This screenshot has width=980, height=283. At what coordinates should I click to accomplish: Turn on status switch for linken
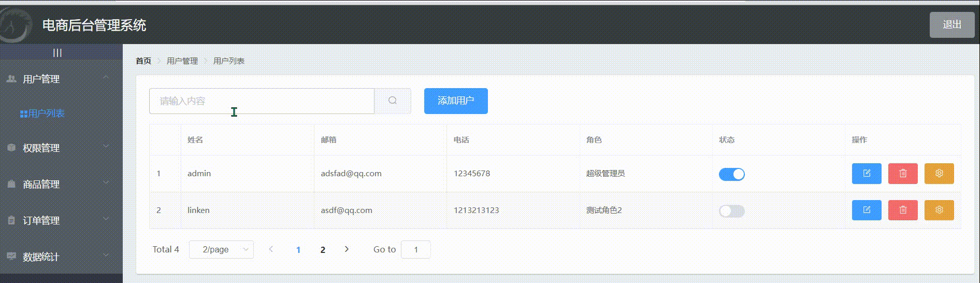(x=731, y=211)
